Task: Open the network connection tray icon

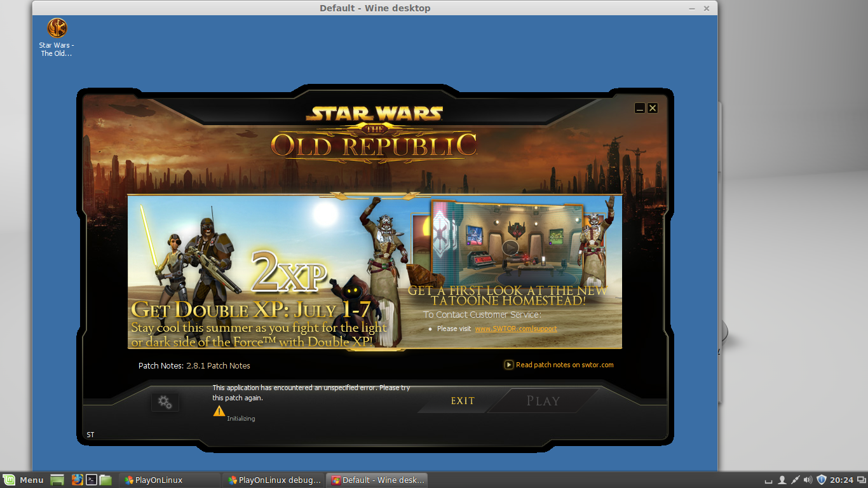Action: pos(795,480)
